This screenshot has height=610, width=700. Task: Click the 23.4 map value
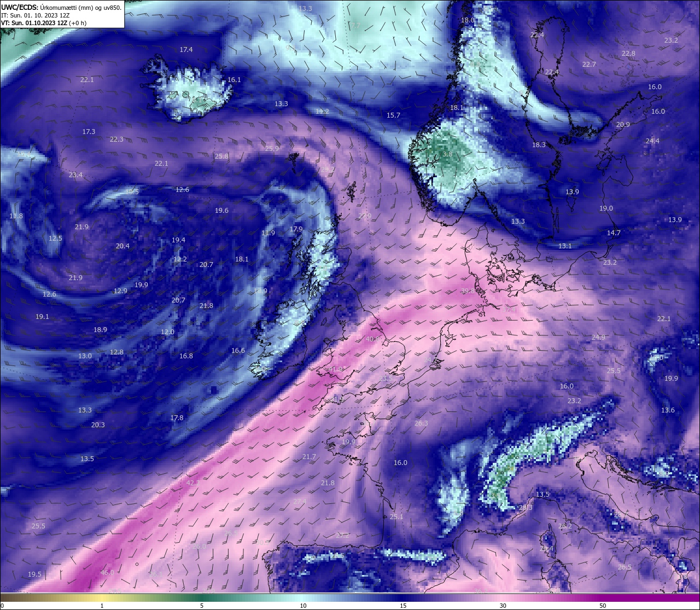click(76, 175)
